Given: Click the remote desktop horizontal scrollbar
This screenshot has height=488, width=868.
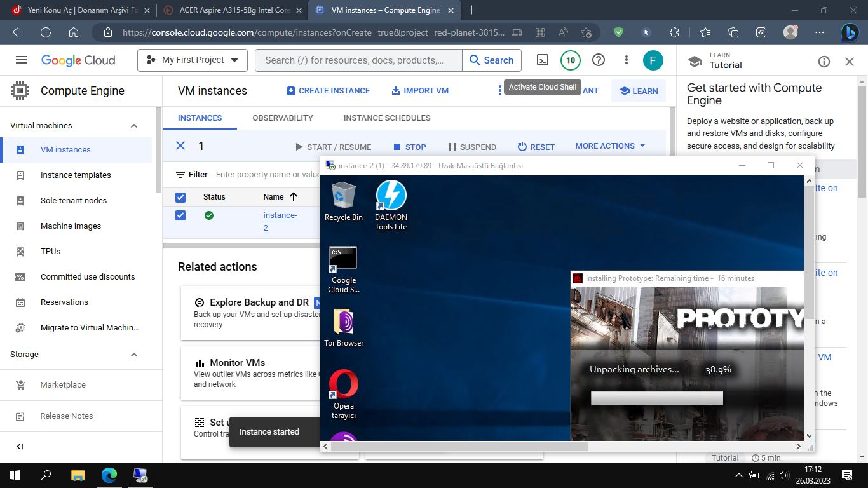Looking at the screenshot, I should pos(460,447).
